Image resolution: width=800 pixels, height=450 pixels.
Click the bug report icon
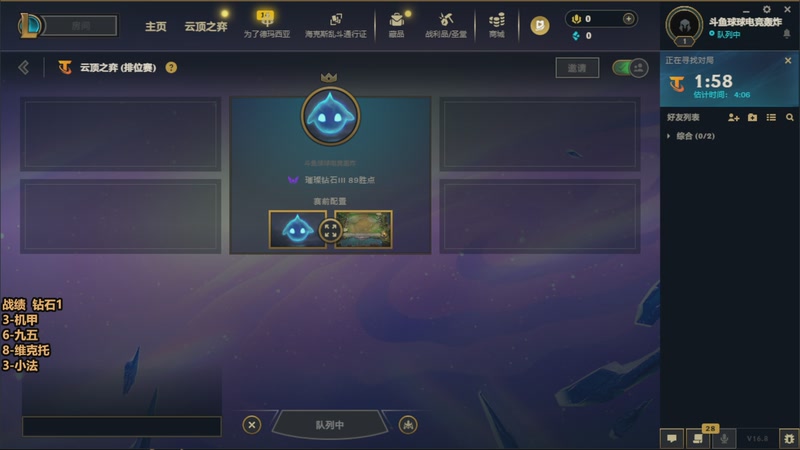point(789,438)
